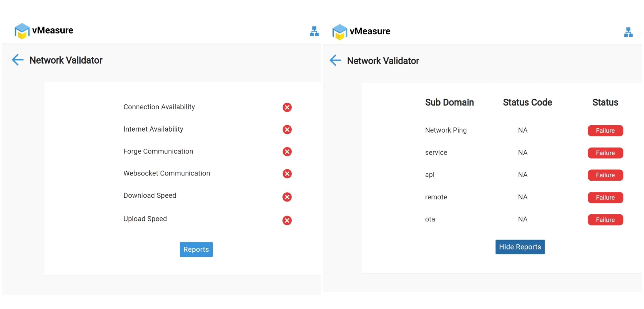Click the Upload Speed error icon

[x=287, y=220]
